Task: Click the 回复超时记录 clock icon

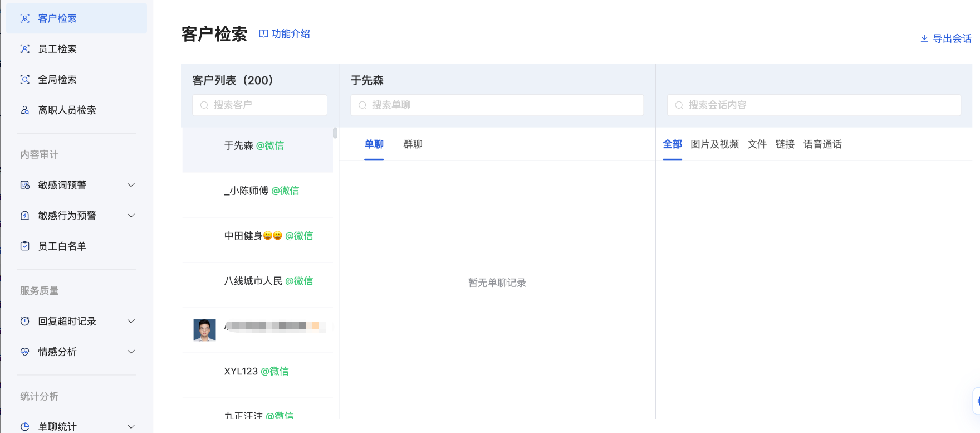Action: coord(25,322)
